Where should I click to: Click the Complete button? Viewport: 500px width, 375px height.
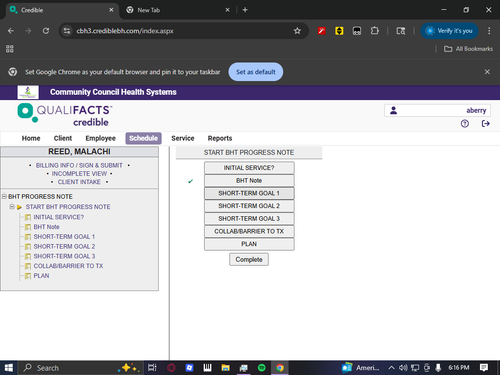pyautogui.click(x=249, y=260)
